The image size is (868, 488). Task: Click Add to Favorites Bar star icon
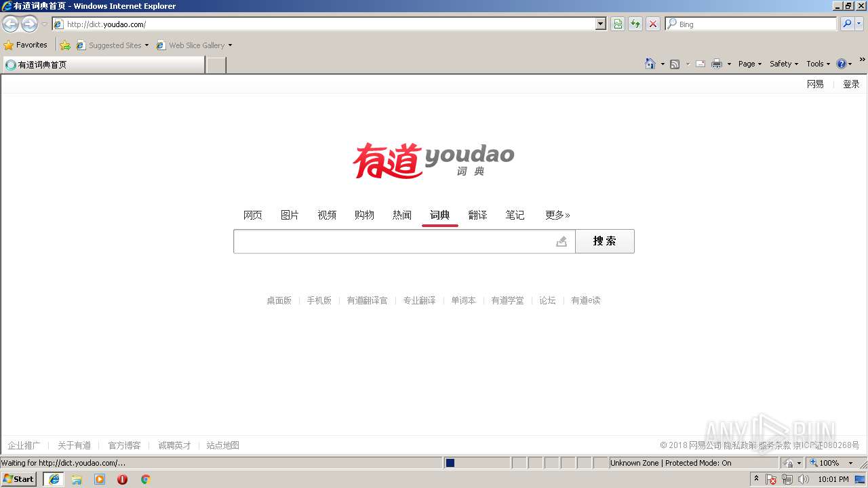65,45
